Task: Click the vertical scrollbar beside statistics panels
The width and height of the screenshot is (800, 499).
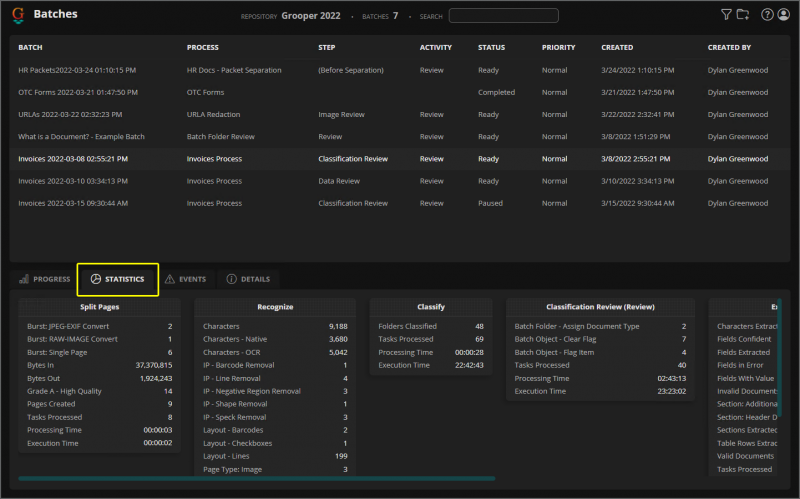Action: (779, 380)
